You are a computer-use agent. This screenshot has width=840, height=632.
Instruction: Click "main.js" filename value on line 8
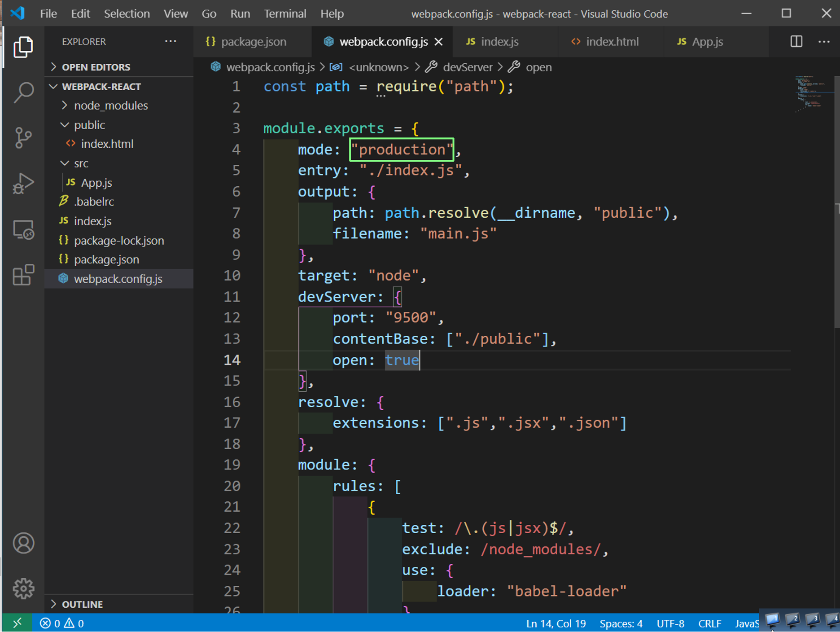click(458, 234)
